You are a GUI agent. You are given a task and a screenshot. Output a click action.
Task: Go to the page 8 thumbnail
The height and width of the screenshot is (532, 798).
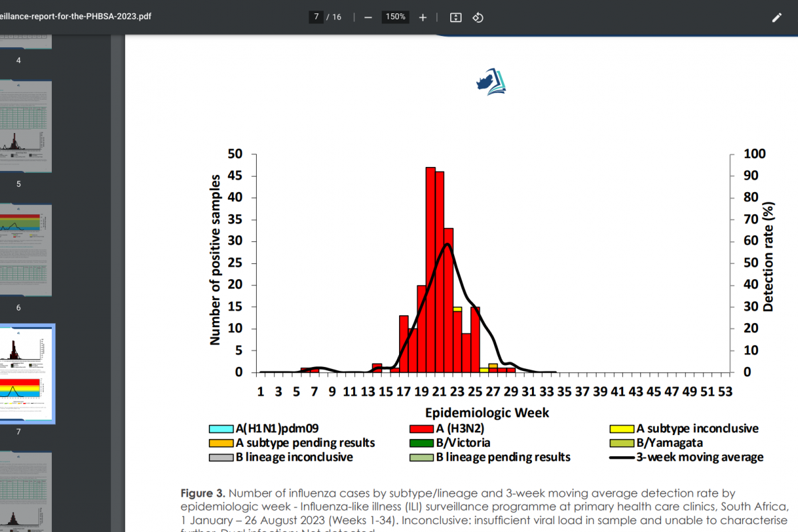25,492
